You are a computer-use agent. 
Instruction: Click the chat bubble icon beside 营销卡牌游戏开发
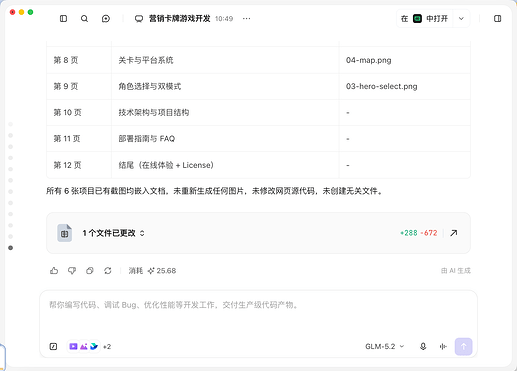point(139,19)
